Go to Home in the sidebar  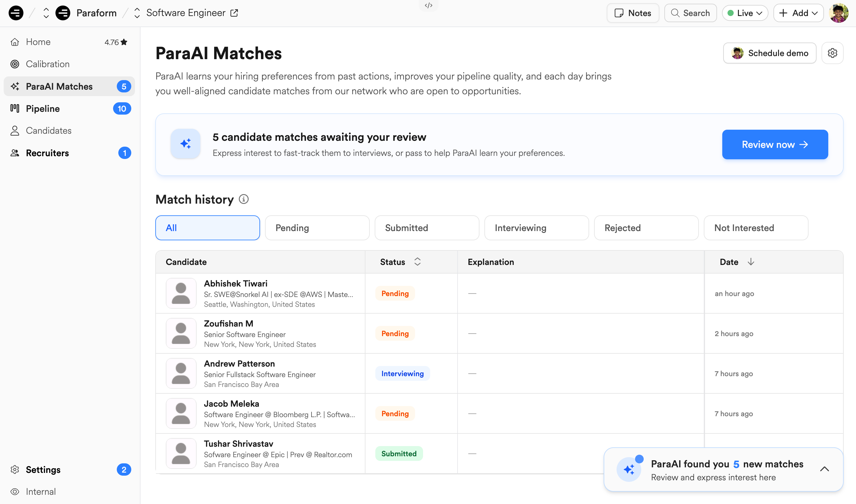click(69, 42)
